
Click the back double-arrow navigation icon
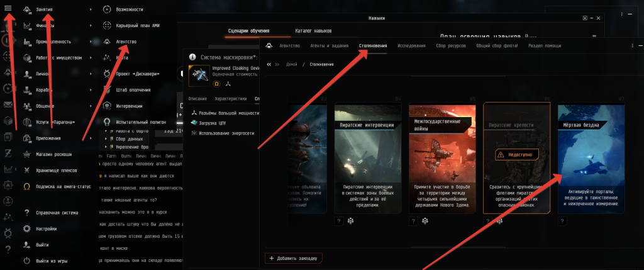pos(269,64)
